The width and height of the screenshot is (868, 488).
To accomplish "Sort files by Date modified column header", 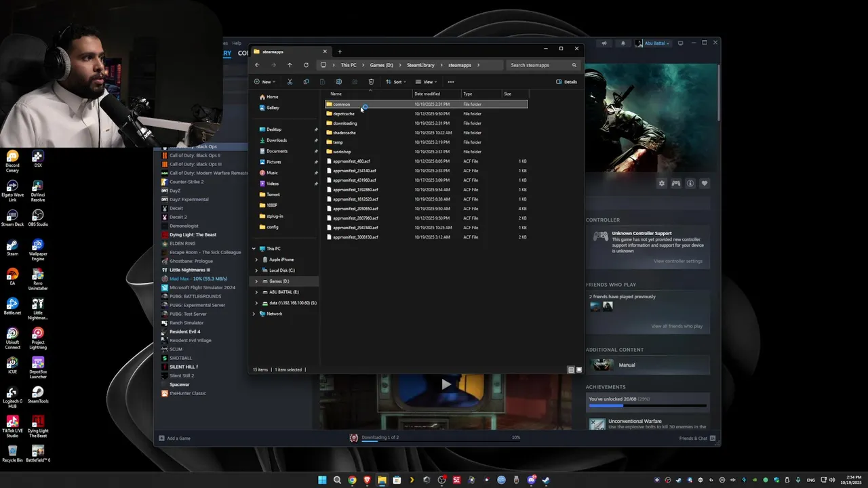I will click(436, 94).
